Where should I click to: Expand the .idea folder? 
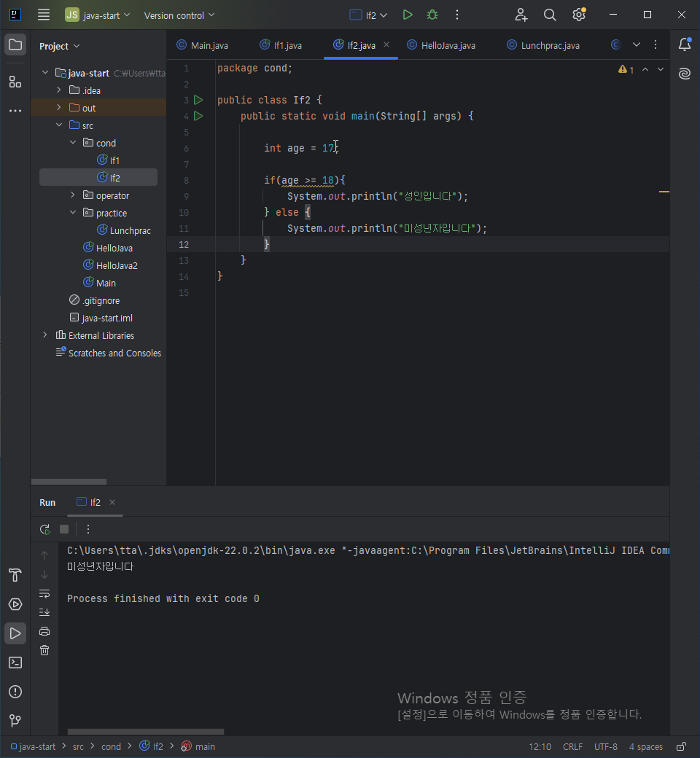pos(59,90)
